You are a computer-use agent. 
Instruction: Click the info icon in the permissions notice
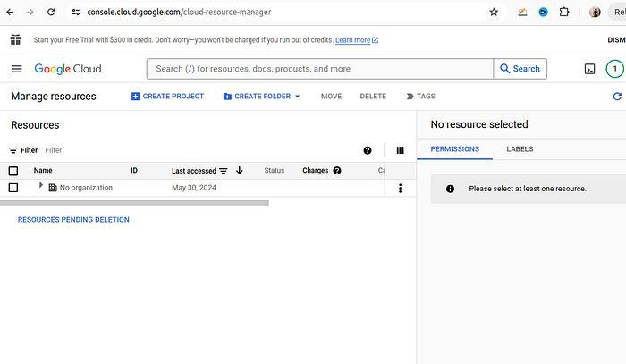pos(450,189)
